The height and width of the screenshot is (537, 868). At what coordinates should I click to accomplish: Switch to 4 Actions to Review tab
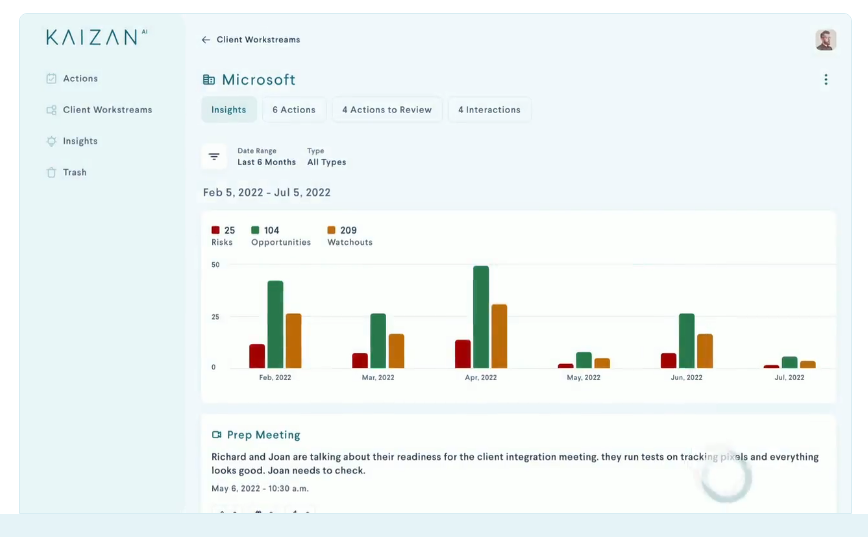point(387,110)
